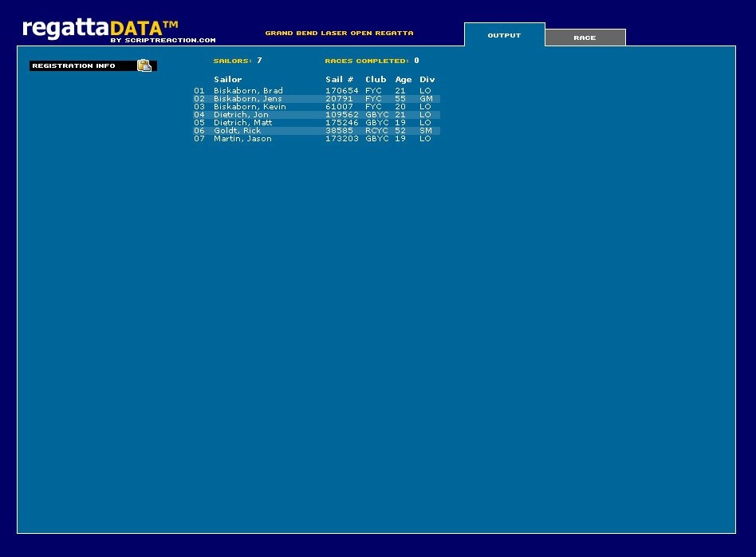Select sailor Biskaborn, Jens
Viewport: 756px width, 557px height.
pos(247,98)
